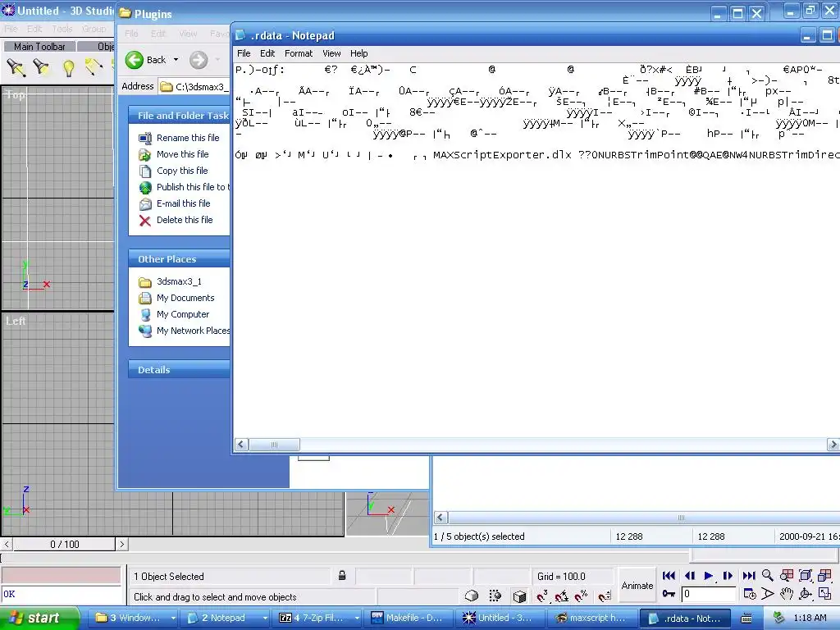Open 3dsmax3_1 folder link
The image size is (840, 630).
tap(179, 282)
